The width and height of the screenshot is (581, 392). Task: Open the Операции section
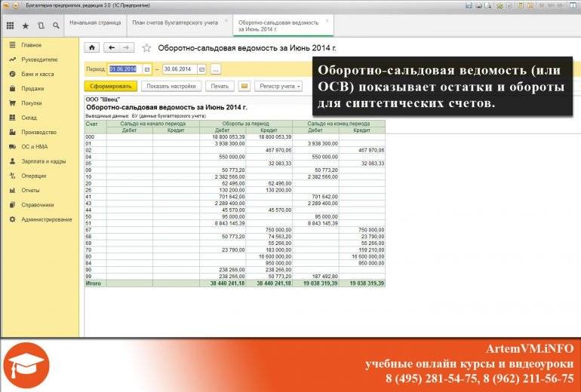[x=34, y=176]
